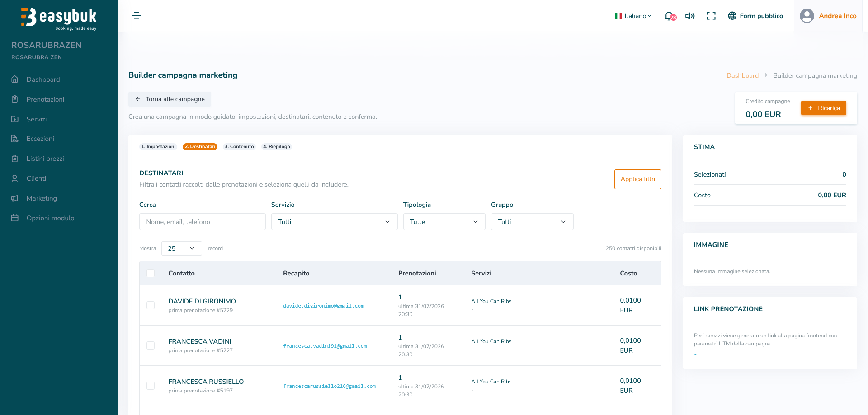Click the Dashboard home icon in sidebar
The height and width of the screenshot is (415, 868).
coord(15,79)
